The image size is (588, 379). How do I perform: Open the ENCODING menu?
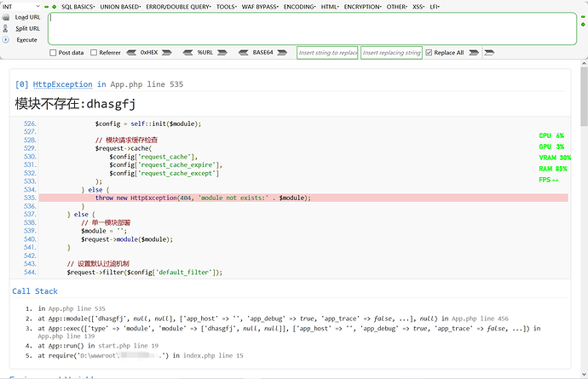coord(300,7)
